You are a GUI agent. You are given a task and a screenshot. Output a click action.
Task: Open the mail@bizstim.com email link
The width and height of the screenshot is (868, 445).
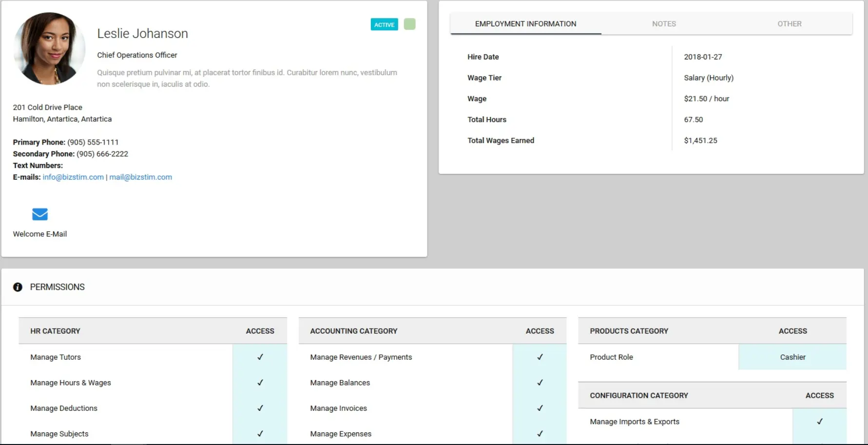click(x=140, y=177)
